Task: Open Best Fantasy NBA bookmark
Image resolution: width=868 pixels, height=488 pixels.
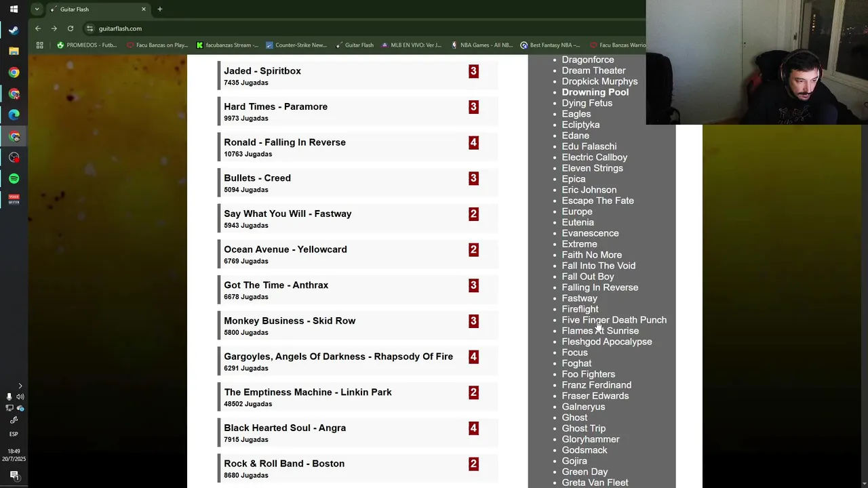Action: [x=550, y=45]
